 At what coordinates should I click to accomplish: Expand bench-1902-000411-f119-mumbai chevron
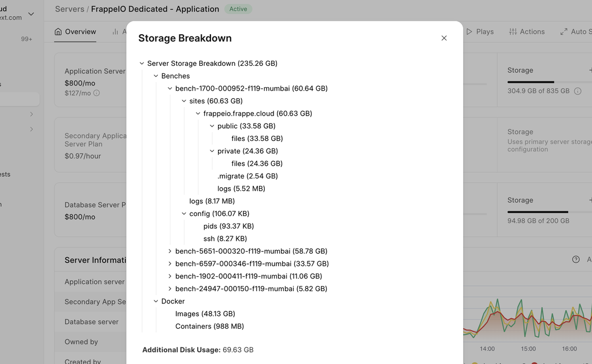[170, 276]
